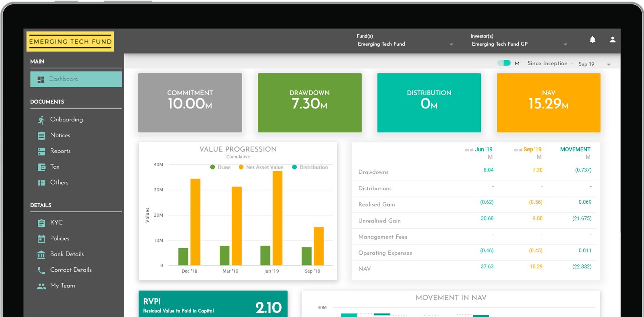Select Dashboard in the sidebar
Viewport: 644px width, 317px height.
76,79
